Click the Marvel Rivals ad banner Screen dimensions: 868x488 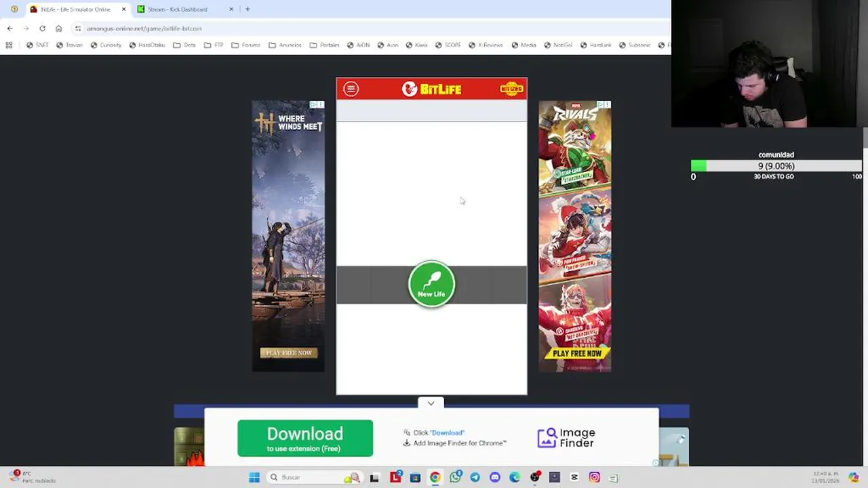coord(575,236)
